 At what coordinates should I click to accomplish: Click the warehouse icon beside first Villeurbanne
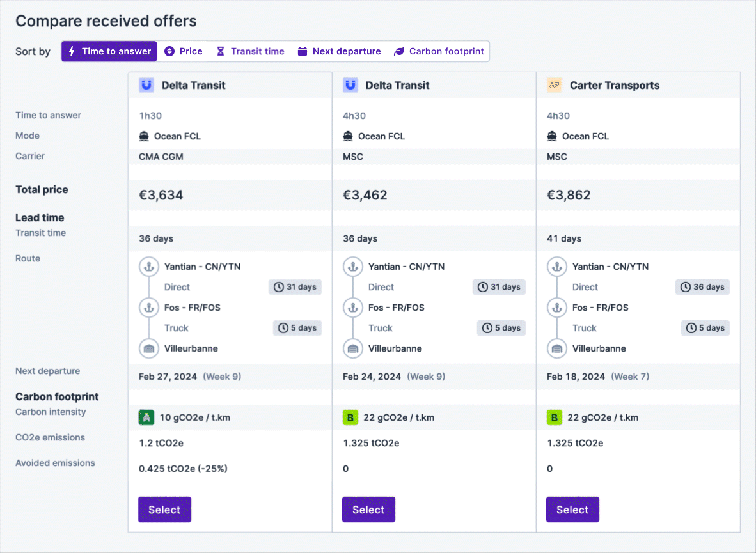148,348
